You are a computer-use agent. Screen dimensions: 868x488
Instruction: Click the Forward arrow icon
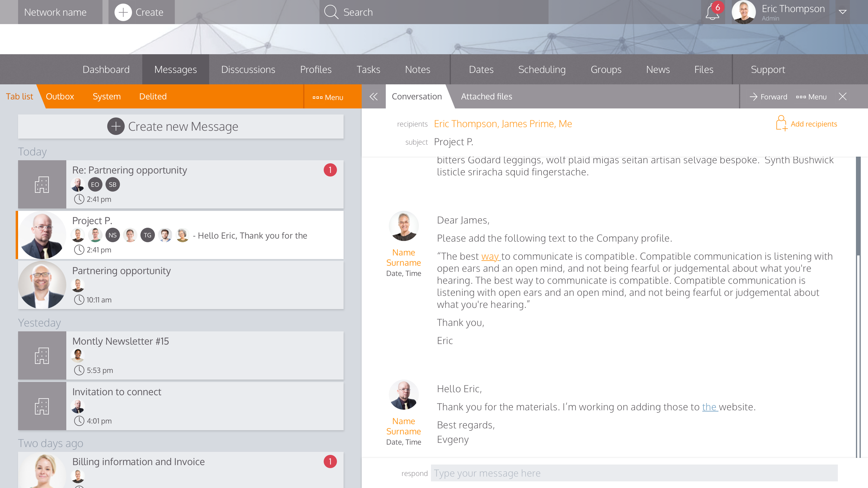pyautogui.click(x=753, y=97)
